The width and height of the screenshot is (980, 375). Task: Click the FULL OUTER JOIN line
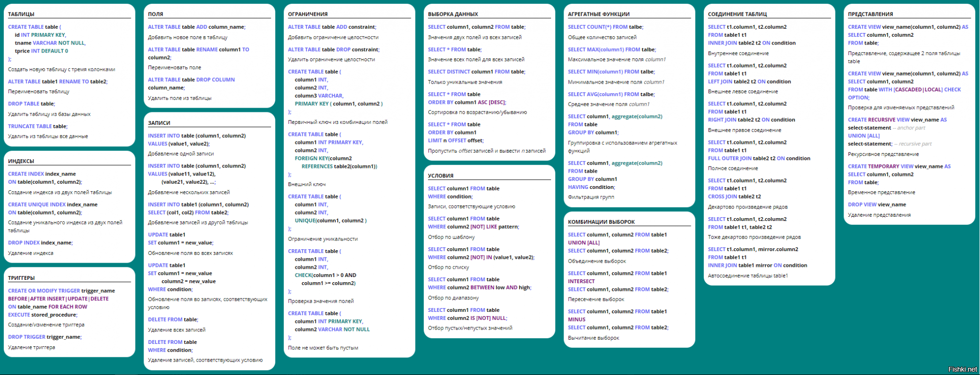point(759,158)
